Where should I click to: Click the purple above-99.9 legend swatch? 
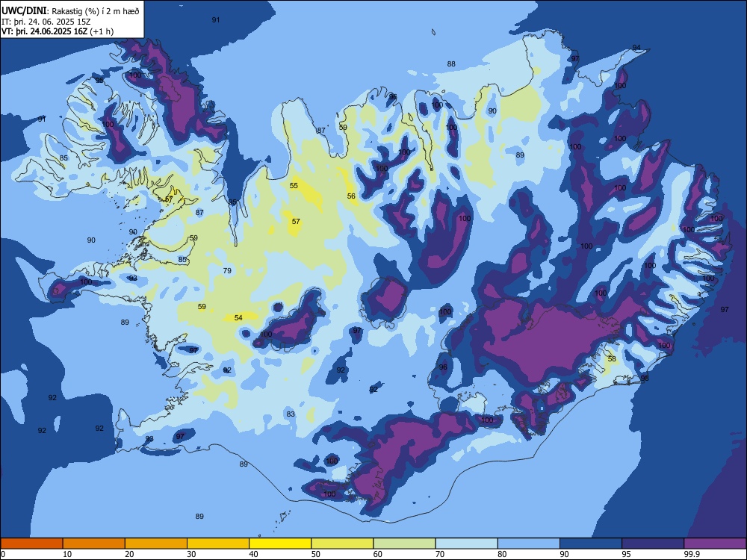click(x=715, y=544)
